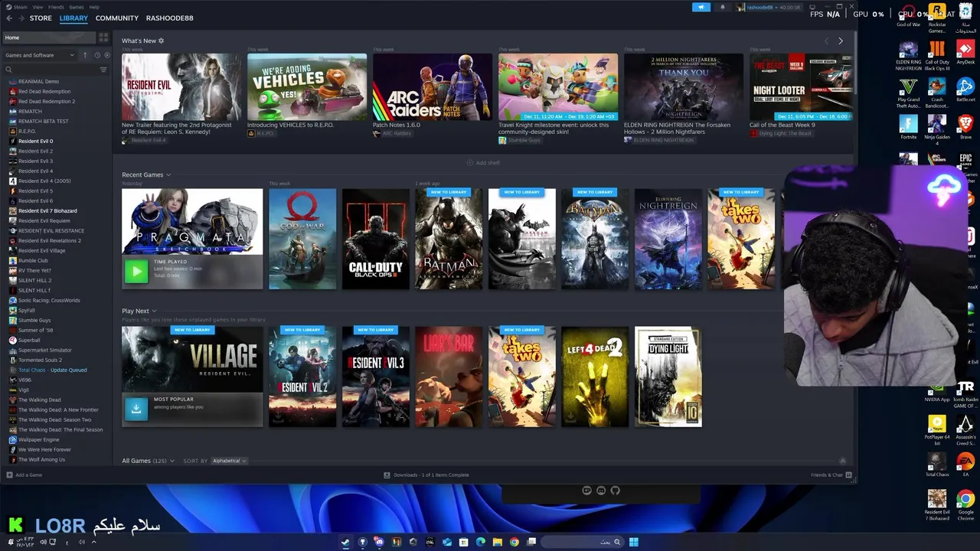Open the Friends menu
This screenshot has width=980, height=551.
[56, 7]
